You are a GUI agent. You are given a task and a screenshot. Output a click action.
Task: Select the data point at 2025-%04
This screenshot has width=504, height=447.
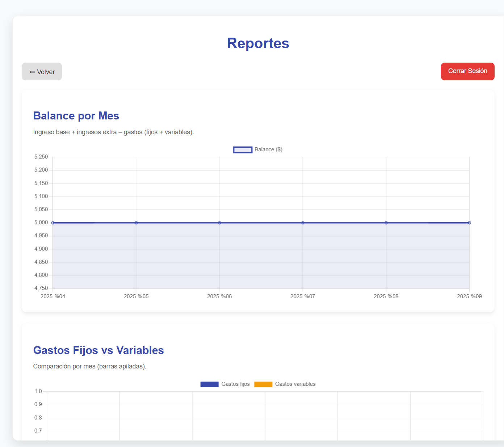click(x=53, y=222)
